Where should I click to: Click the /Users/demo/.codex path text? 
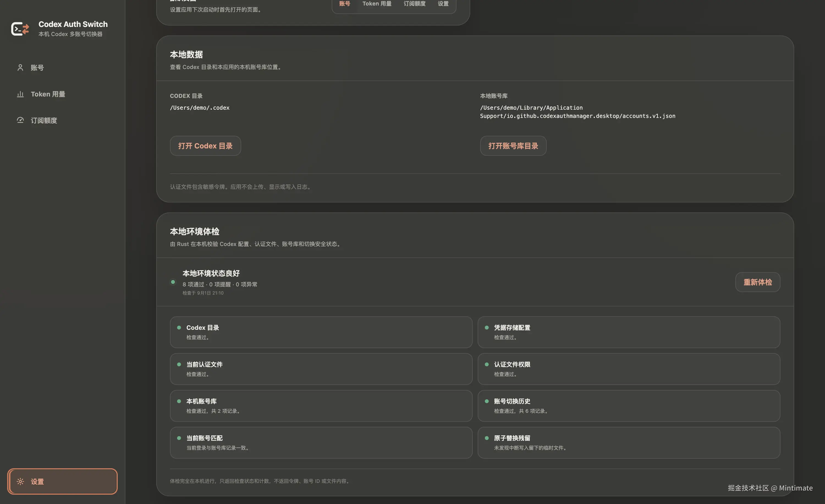(x=200, y=108)
